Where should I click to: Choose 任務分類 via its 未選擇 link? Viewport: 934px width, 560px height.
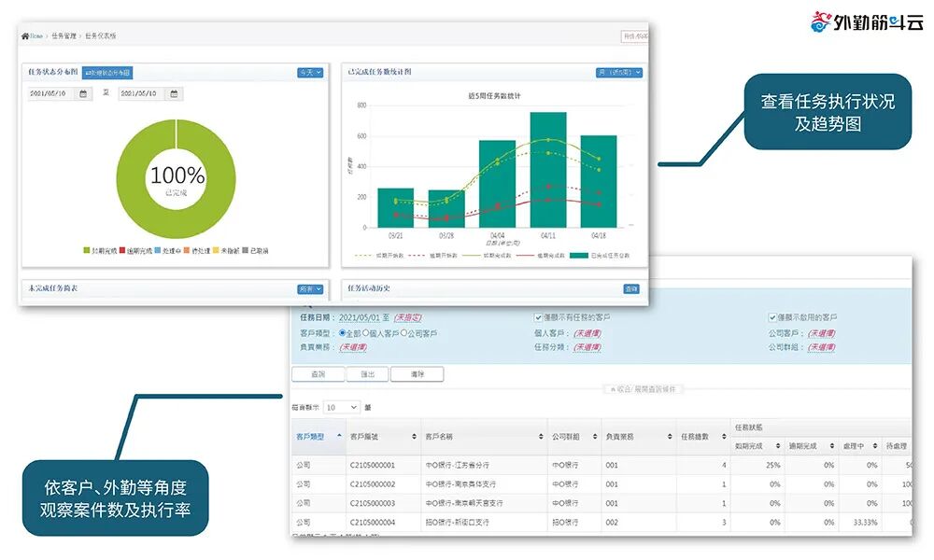click(x=587, y=347)
